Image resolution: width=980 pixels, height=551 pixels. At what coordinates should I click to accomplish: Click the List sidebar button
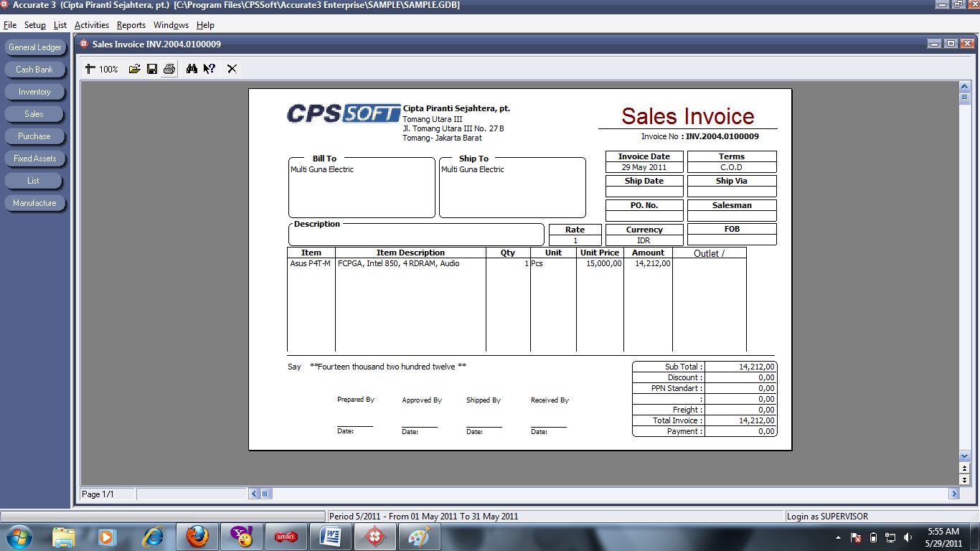click(35, 181)
